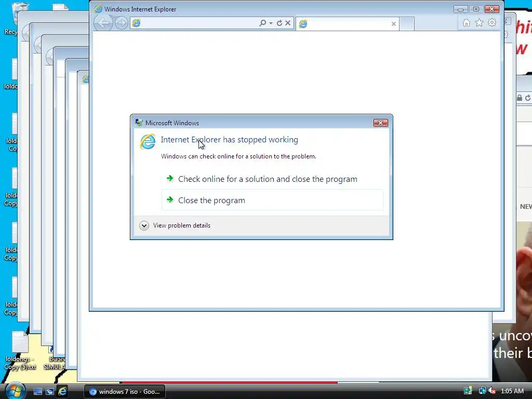Select the loldongs - Copy (5).txt desktop file

[20, 351]
